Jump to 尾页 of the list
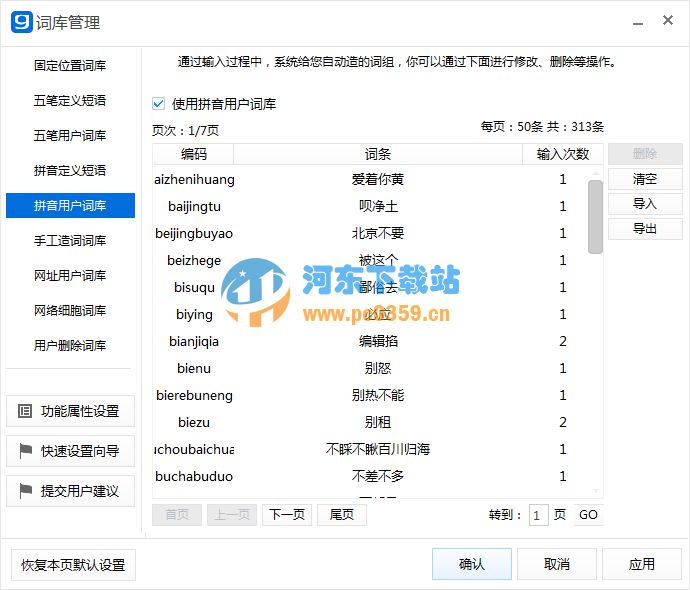690x590 pixels. point(342,515)
